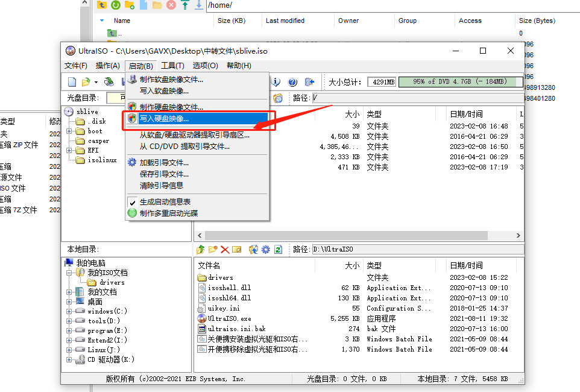The width and height of the screenshot is (580, 392).
Task: Click the '..' parent folder row in background list
Action: 115,33
